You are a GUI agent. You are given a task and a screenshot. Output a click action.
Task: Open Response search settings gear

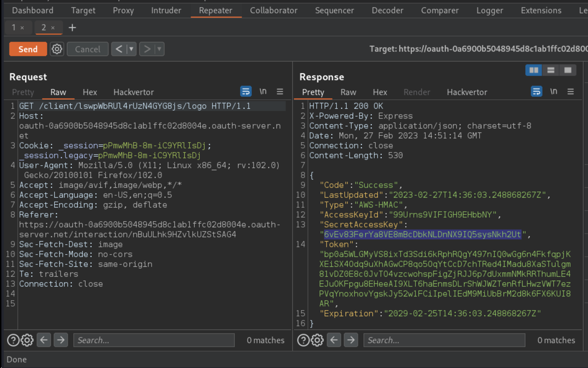[x=317, y=340]
